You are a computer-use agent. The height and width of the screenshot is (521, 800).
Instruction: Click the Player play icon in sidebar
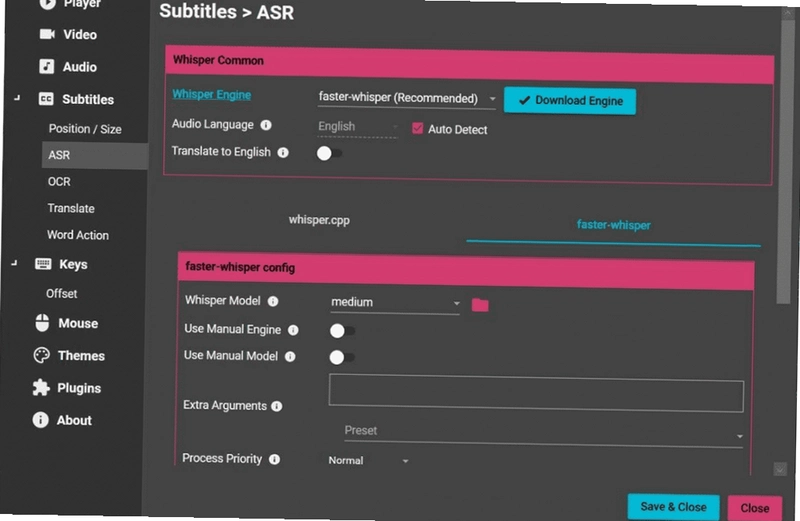point(47,4)
